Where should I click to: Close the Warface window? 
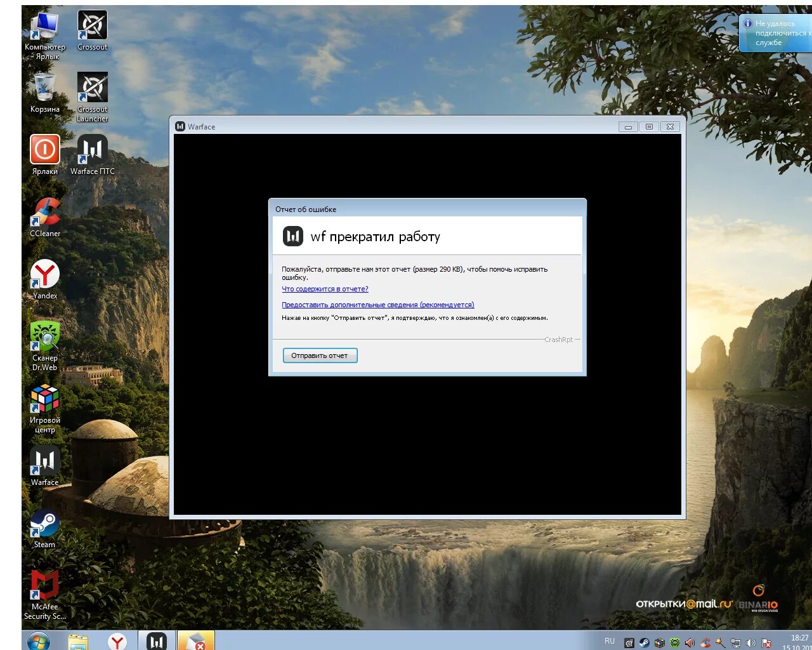point(670,127)
